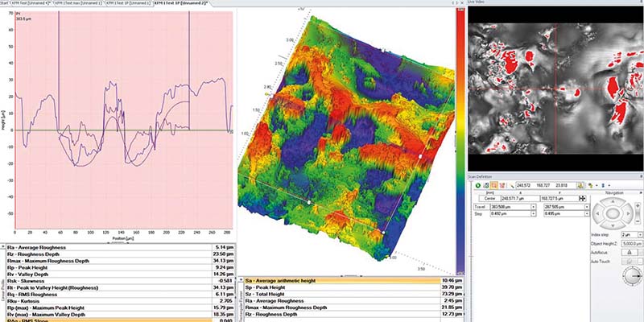Image resolution: width=644 pixels, height=322 pixels.
Task: Collapse the Navigation section arrow
Action: coord(641,192)
